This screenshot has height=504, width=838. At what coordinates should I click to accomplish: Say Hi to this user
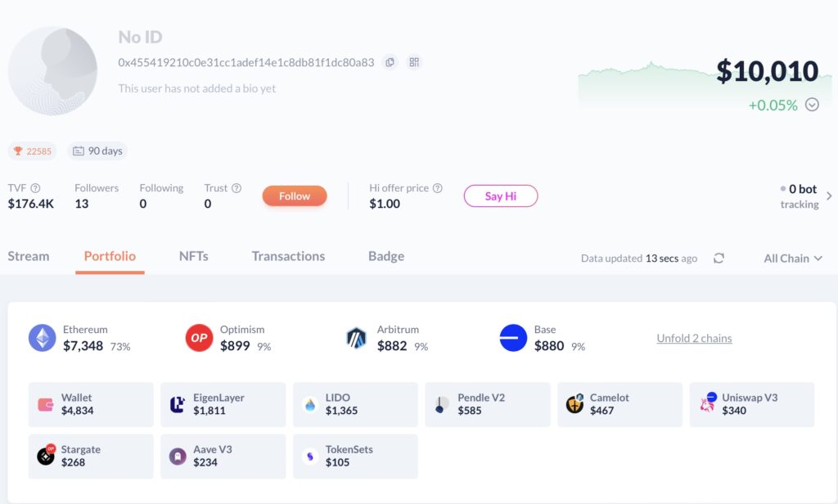[x=501, y=196]
